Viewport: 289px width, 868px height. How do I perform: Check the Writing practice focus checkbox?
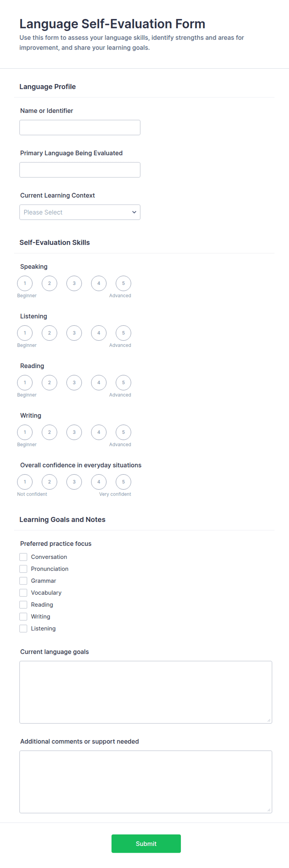(x=23, y=616)
